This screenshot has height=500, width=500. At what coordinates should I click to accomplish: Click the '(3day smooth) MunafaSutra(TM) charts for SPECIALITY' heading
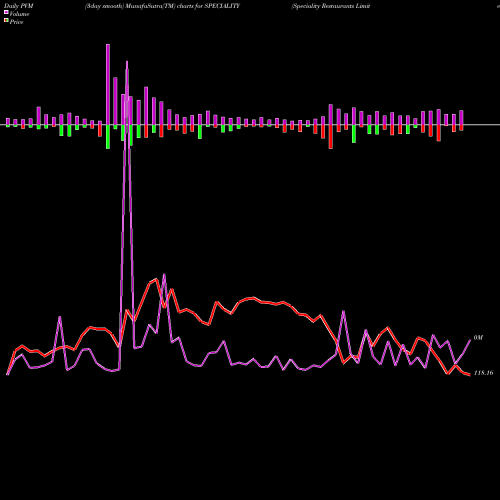[162, 6]
